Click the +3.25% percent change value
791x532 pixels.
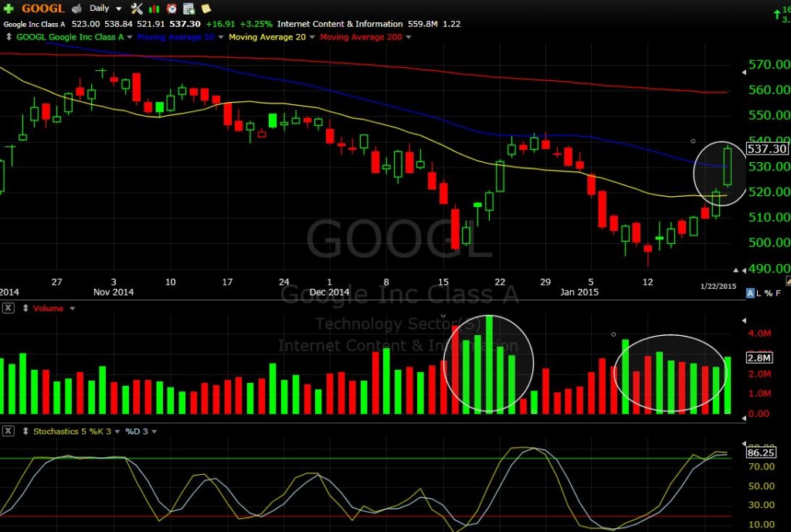click(x=256, y=24)
